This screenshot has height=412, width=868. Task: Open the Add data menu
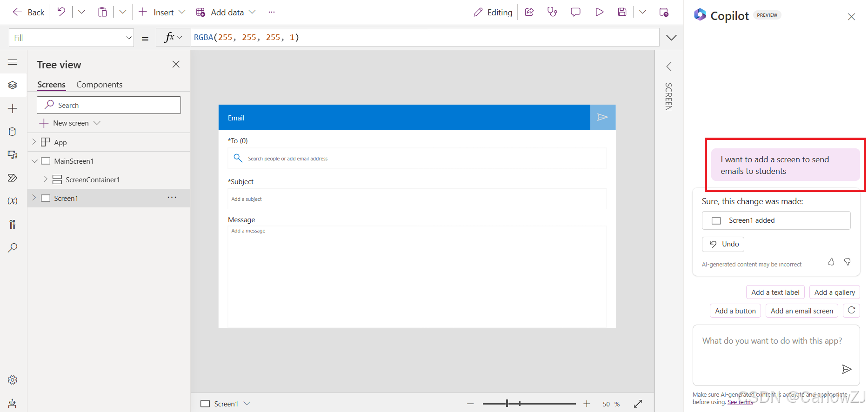coord(226,12)
